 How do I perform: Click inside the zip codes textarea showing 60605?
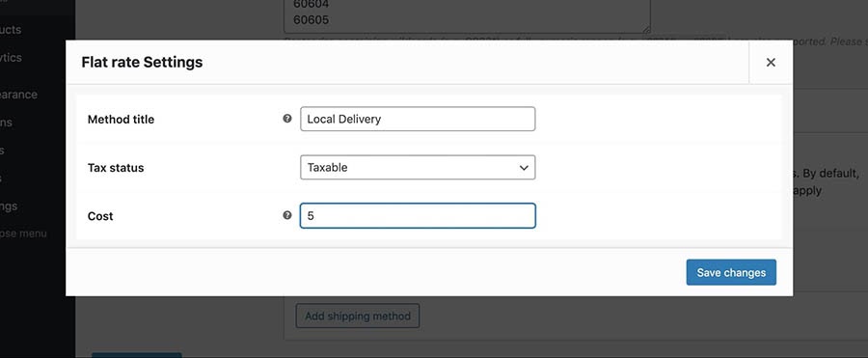[467, 16]
